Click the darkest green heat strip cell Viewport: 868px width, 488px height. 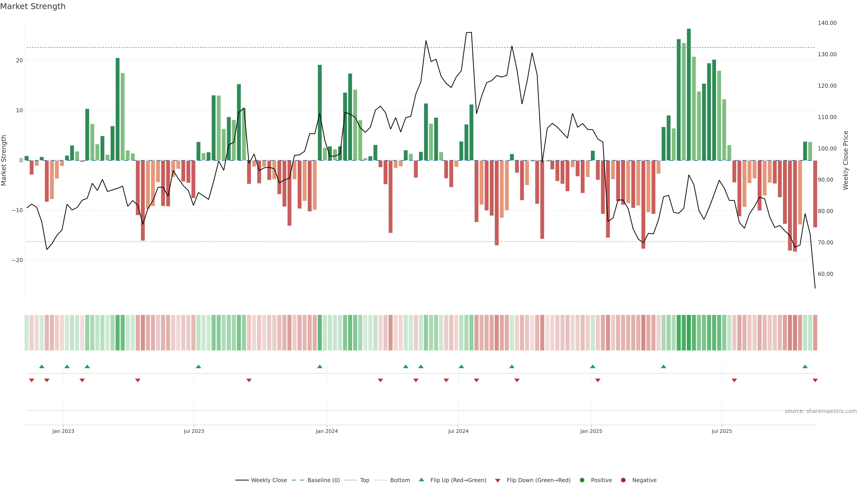point(689,332)
